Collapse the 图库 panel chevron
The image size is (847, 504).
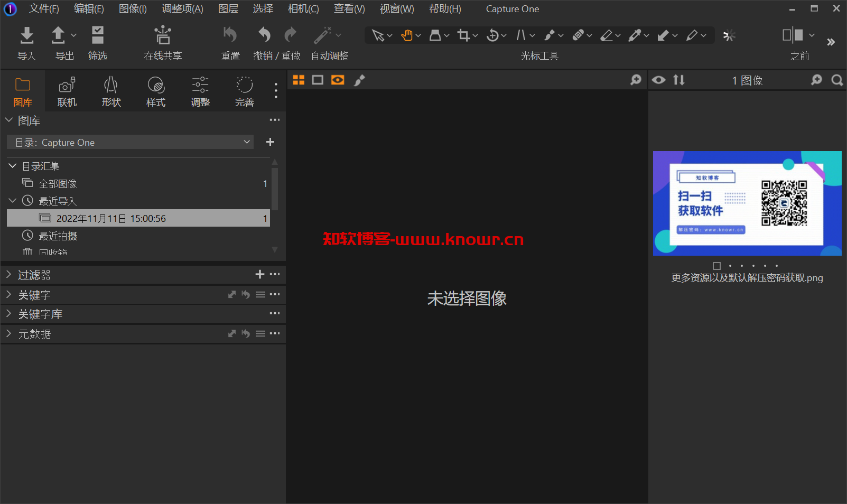8,120
